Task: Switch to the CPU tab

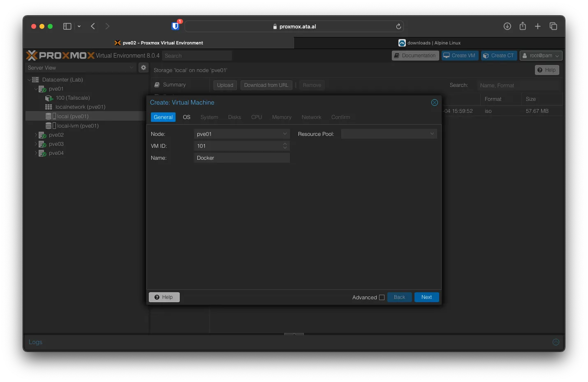Action: pos(257,117)
